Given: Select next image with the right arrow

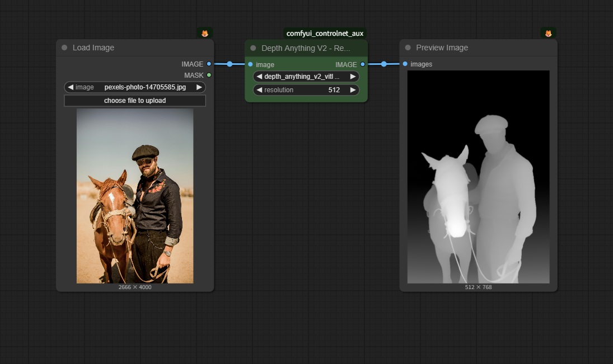Looking at the screenshot, I should (x=199, y=87).
